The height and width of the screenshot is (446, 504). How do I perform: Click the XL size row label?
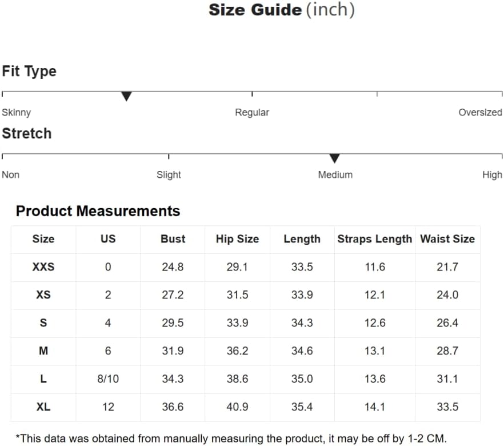pyautogui.click(x=43, y=407)
